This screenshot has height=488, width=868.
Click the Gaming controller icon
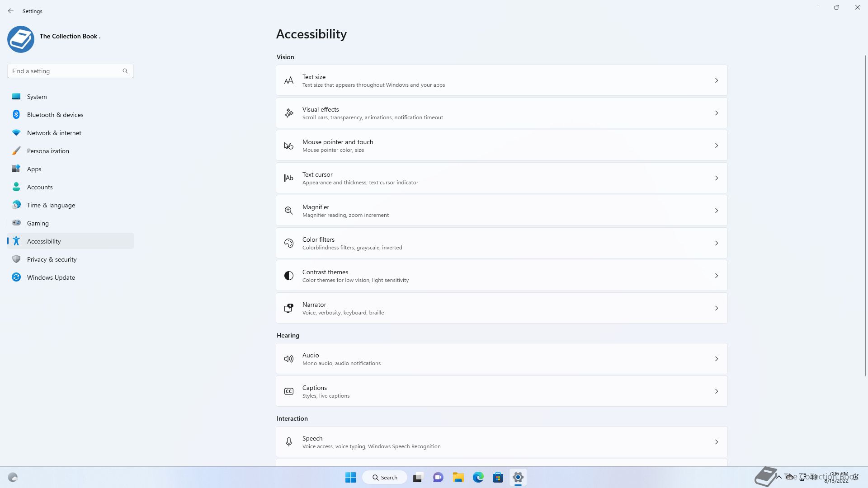click(16, 223)
